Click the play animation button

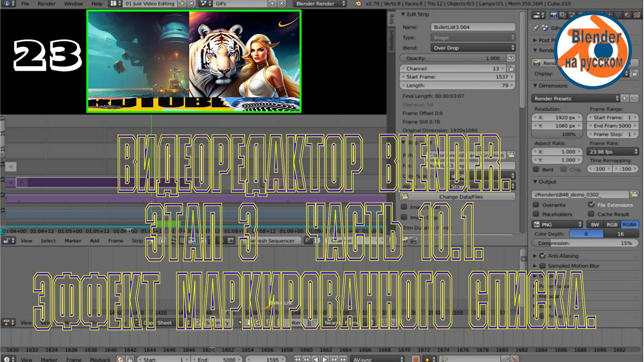pyautogui.click(x=325, y=359)
